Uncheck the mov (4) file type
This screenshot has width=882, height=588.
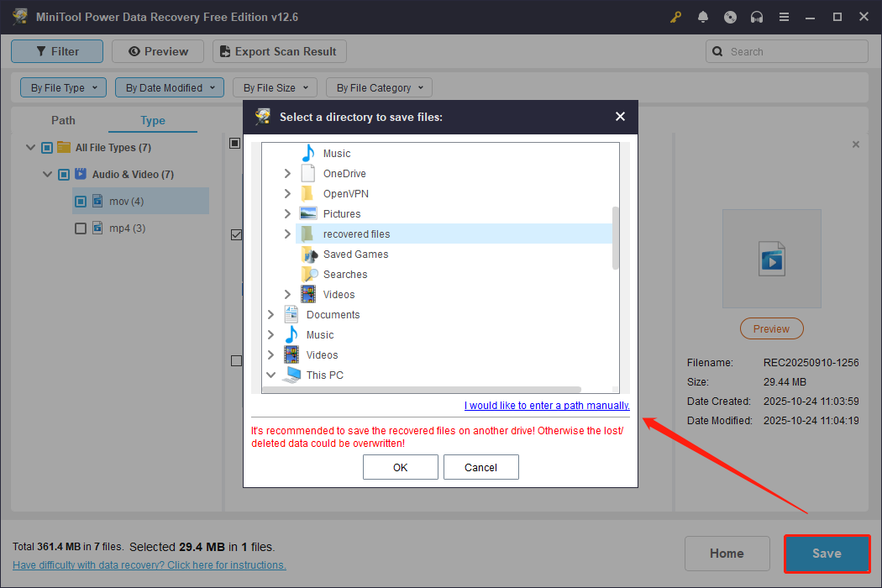(x=80, y=201)
